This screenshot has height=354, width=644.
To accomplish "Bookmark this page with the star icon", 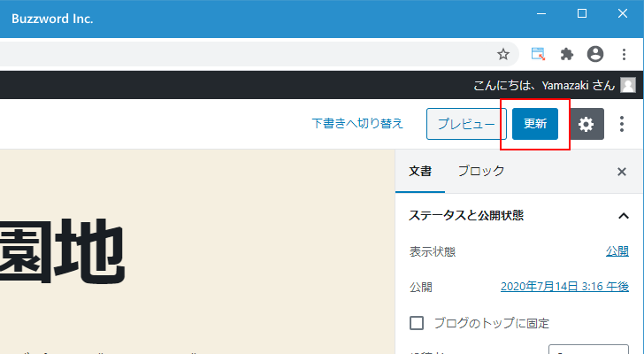I will click(503, 54).
